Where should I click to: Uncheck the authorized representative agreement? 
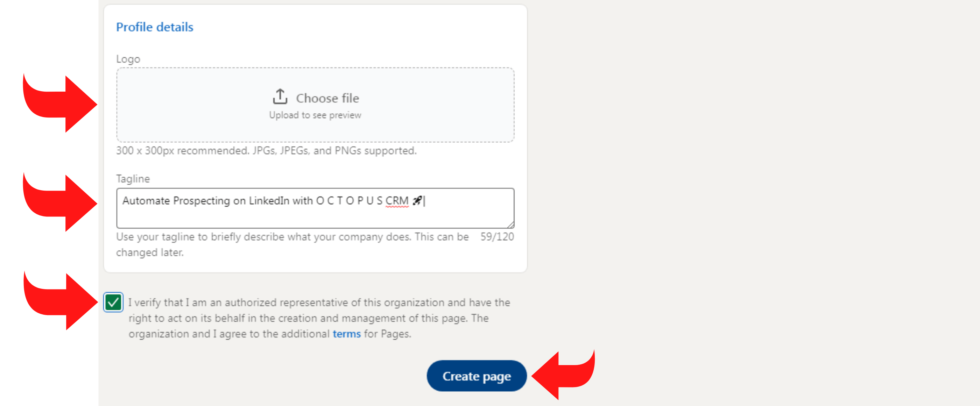114,302
